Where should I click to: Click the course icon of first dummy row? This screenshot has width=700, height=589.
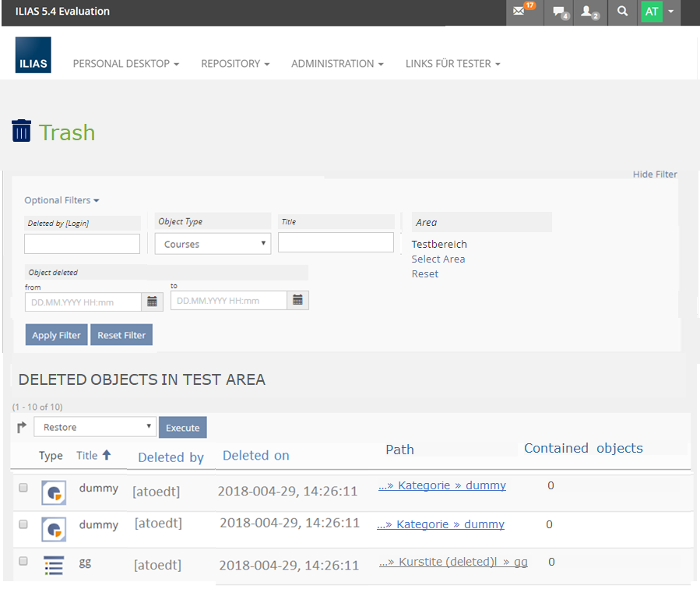click(54, 492)
